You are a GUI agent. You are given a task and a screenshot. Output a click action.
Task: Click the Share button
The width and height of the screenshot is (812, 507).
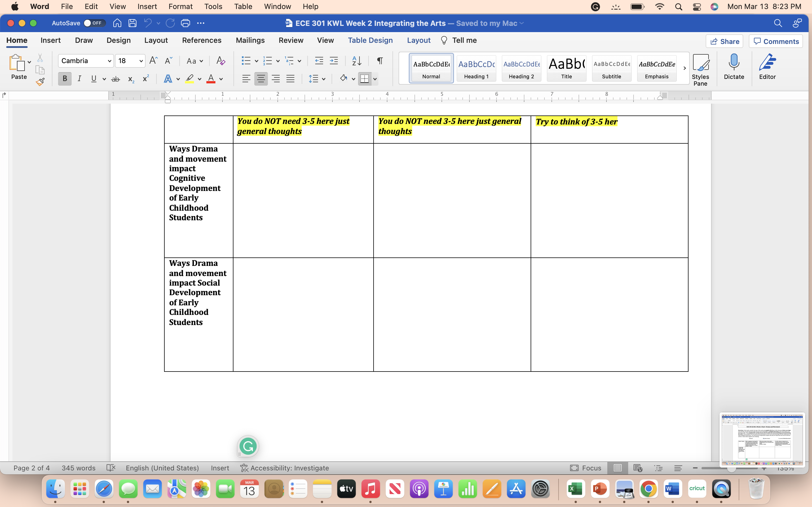[724, 41]
